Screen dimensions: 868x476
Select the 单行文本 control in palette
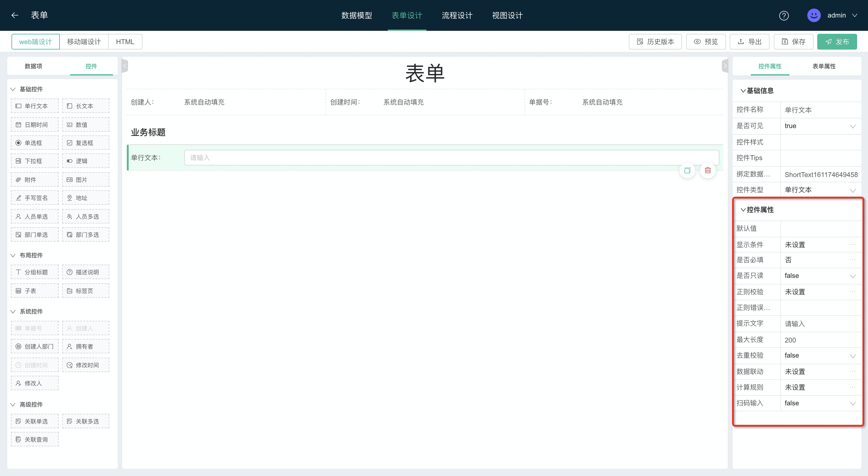(35, 106)
